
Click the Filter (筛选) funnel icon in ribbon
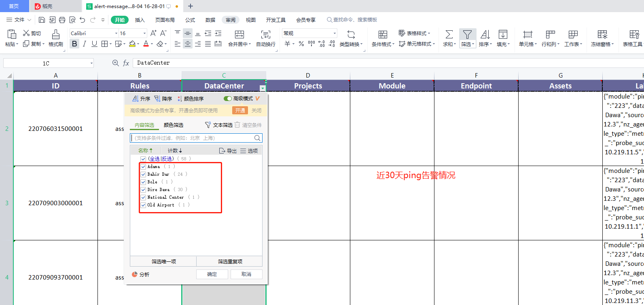[x=467, y=34]
